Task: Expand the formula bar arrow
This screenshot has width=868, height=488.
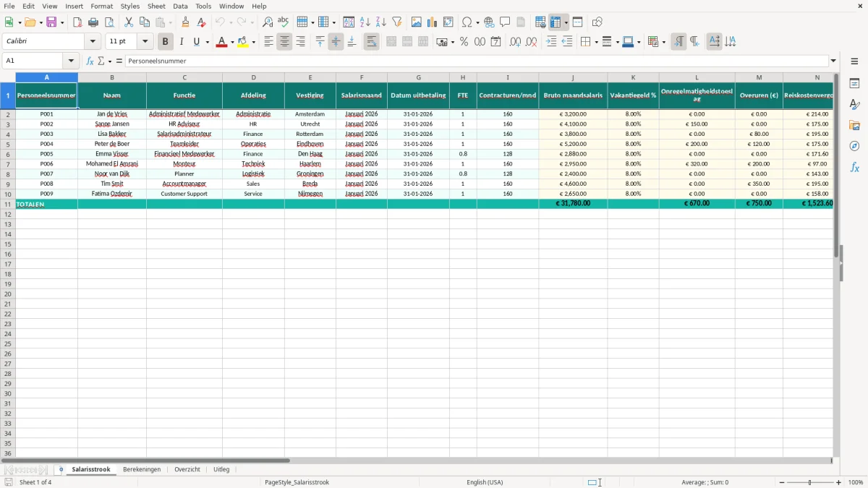Action: [x=833, y=61]
